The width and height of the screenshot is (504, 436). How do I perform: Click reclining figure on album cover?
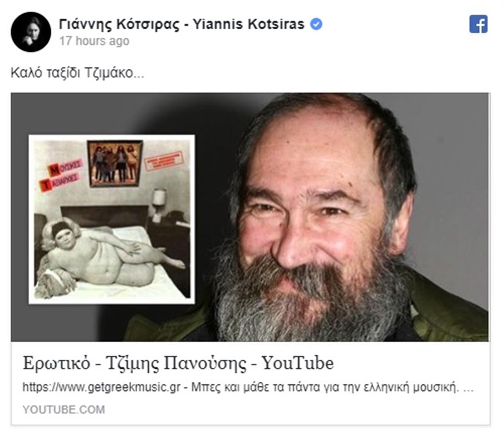[x=109, y=254]
